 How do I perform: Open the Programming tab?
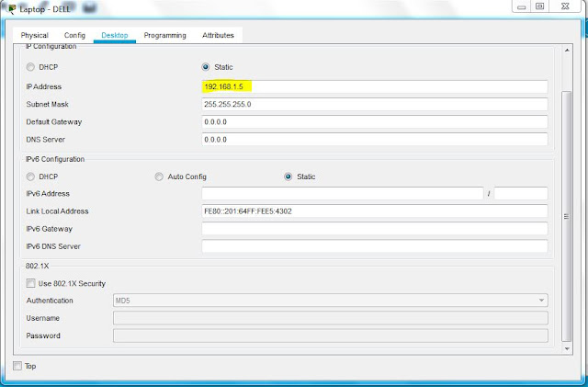tap(165, 35)
